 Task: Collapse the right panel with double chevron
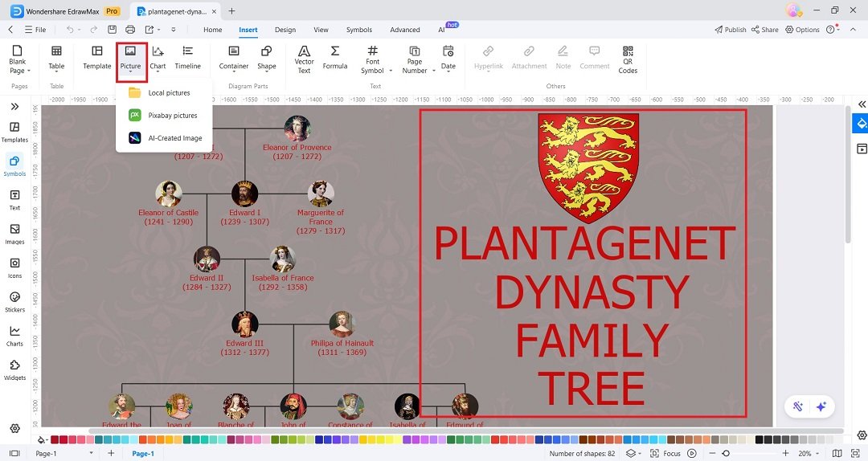(x=862, y=104)
